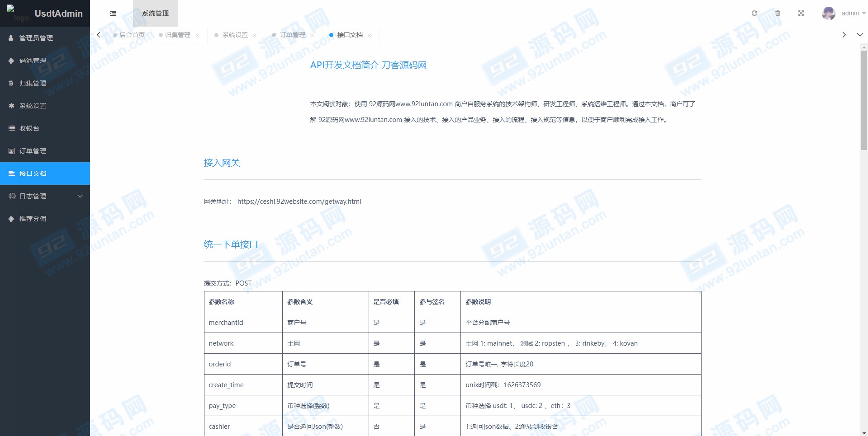Click the 管理员管理 user icon in sidebar
Screen dimensions: 868x436
coord(11,38)
